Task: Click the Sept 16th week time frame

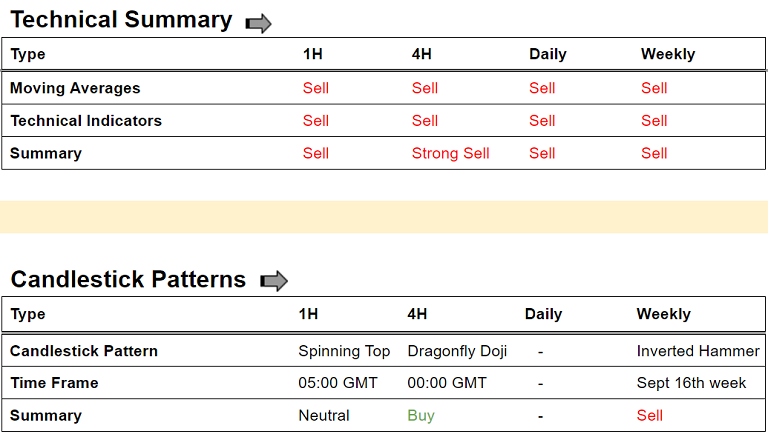Action: [691, 383]
